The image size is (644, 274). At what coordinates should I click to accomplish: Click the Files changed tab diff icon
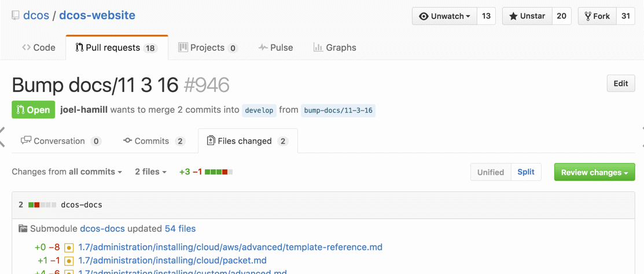[211, 140]
